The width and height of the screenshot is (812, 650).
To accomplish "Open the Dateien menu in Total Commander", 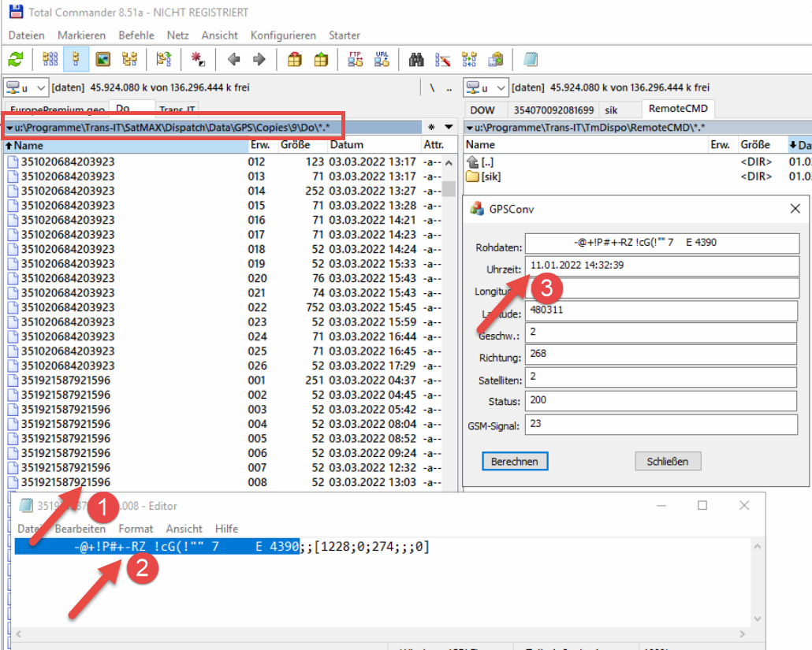I will [x=27, y=35].
